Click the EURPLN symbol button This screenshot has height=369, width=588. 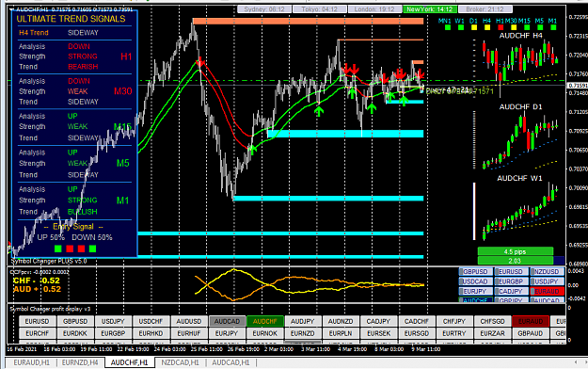pyautogui.click(x=341, y=333)
